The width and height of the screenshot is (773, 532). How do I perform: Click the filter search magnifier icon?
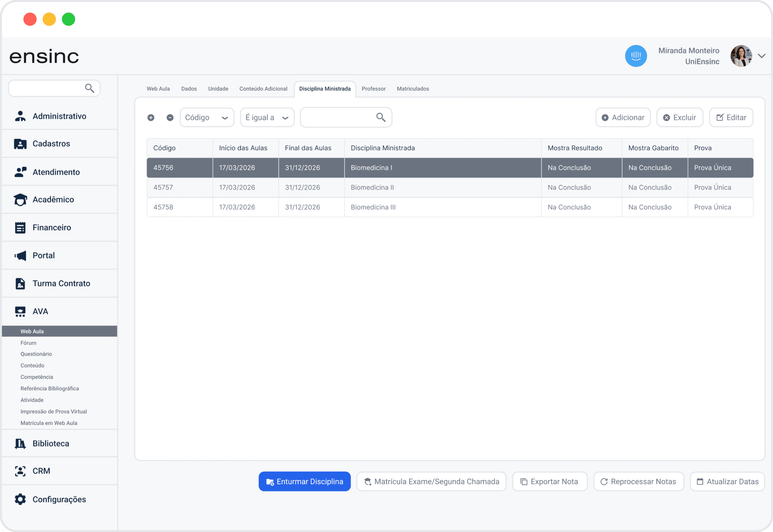pos(381,117)
